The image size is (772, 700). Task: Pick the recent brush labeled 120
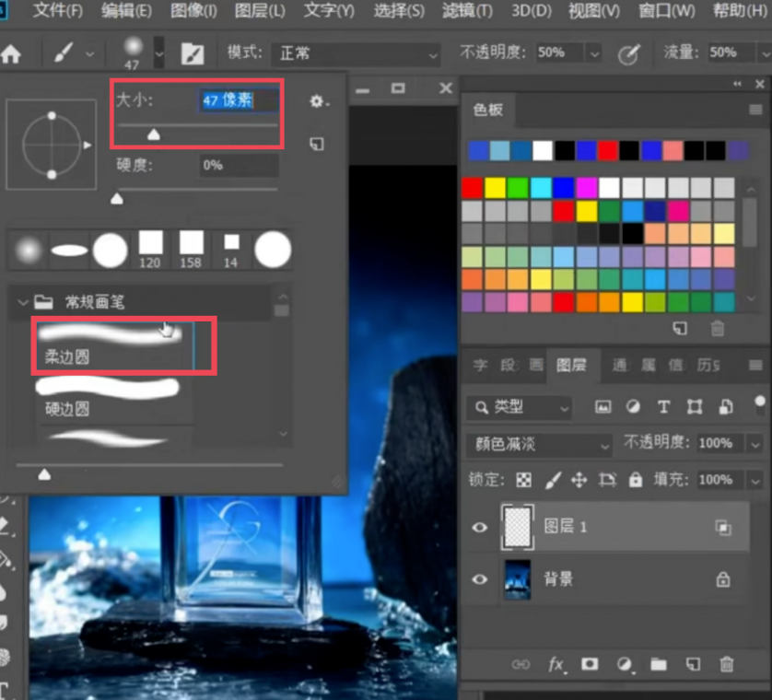[150, 249]
